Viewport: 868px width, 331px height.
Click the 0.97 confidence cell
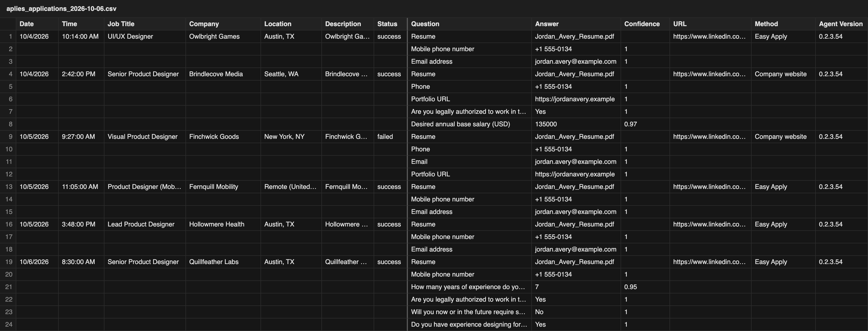pos(645,124)
